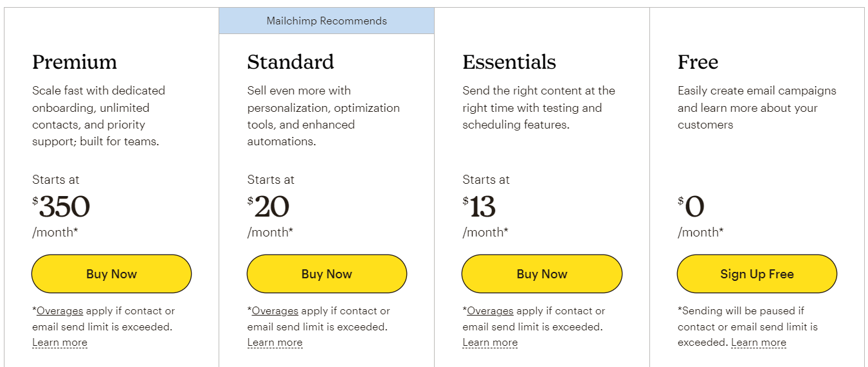Open Overages link in Premium column
Image resolution: width=868 pixels, height=367 pixels.
click(x=60, y=311)
